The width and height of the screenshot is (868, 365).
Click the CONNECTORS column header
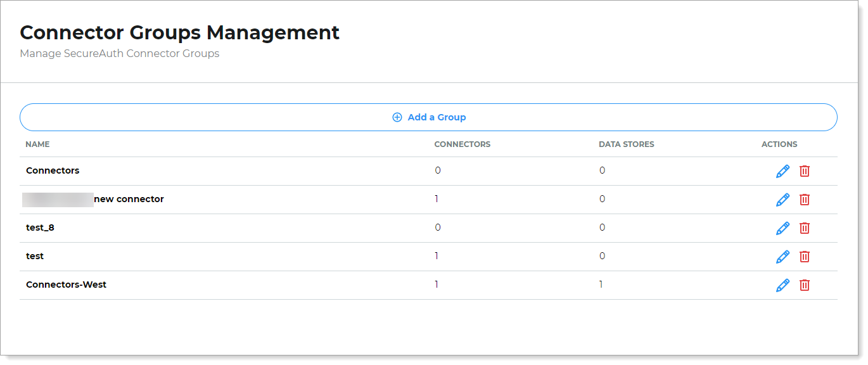pyautogui.click(x=462, y=144)
